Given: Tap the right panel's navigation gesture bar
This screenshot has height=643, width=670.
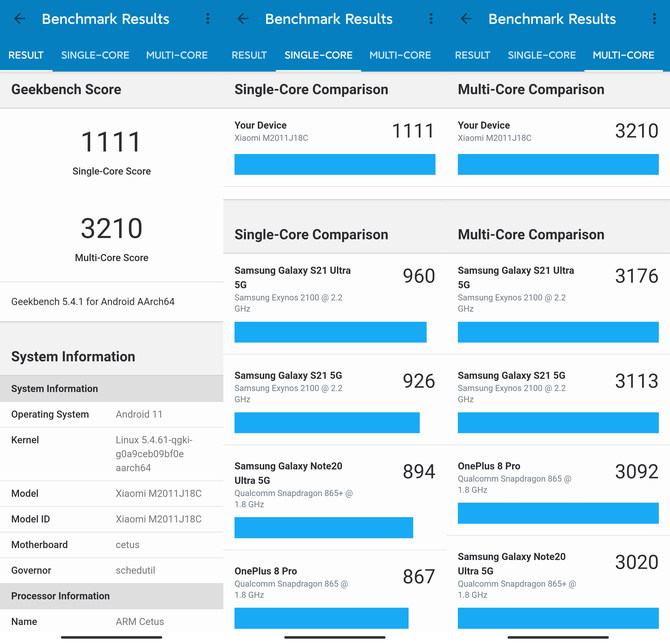Looking at the screenshot, I should click(558, 637).
